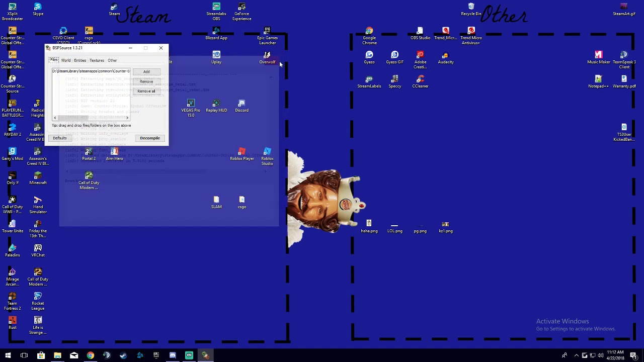Switch to the World tab in BSPSource
This screenshot has width=644, height=362.
click(x=66, y=60)
